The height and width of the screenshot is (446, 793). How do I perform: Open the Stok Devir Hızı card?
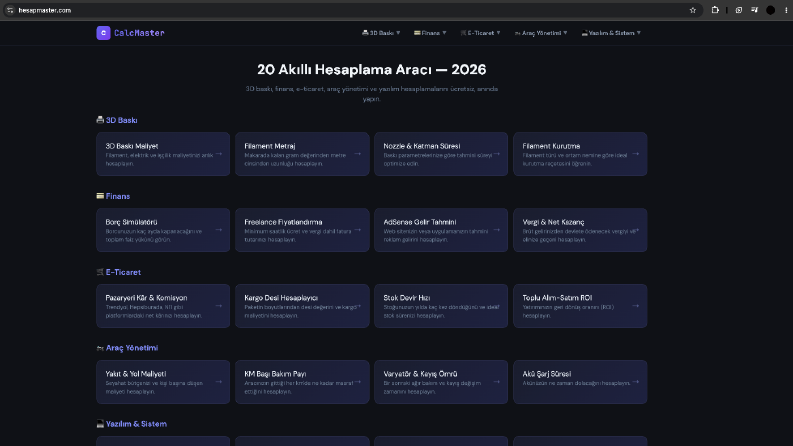pos(441,306)
